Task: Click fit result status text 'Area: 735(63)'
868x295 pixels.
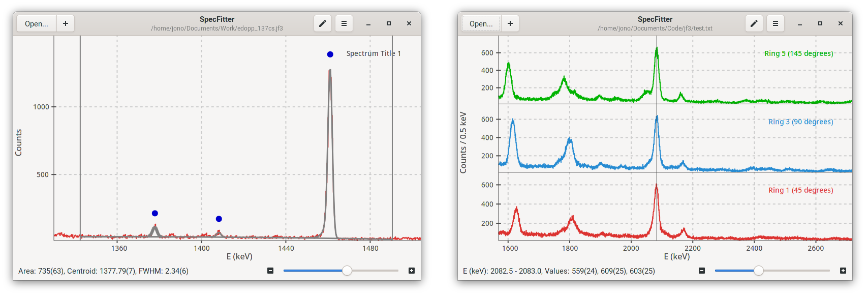Action: click(41, 271)
